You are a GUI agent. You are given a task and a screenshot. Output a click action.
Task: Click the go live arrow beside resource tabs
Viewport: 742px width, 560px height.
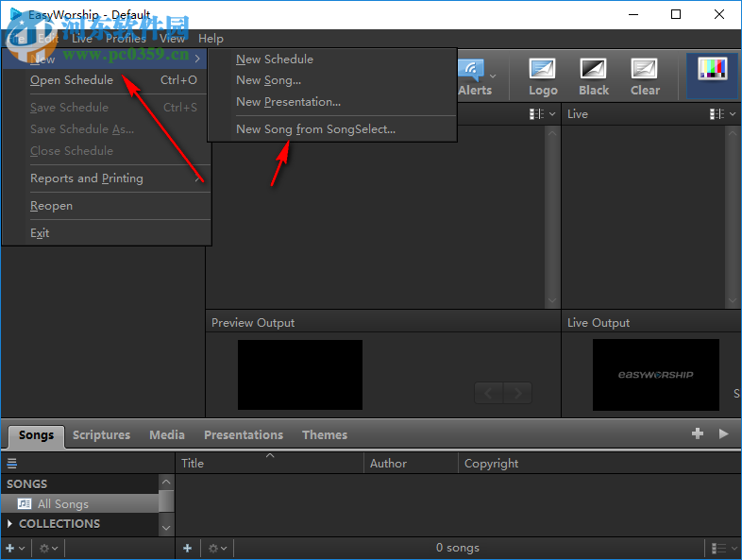pos(723,433)
